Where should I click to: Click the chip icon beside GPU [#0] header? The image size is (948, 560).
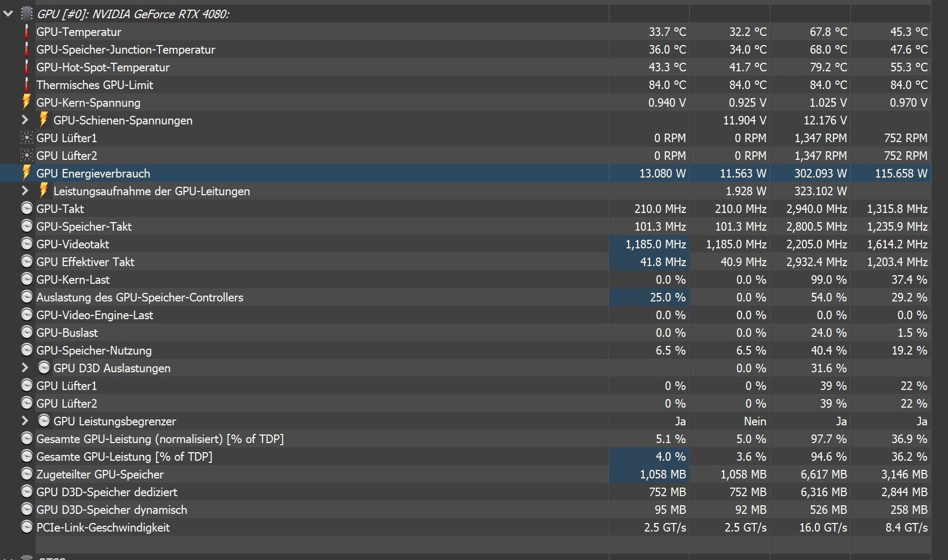point(26,13)
